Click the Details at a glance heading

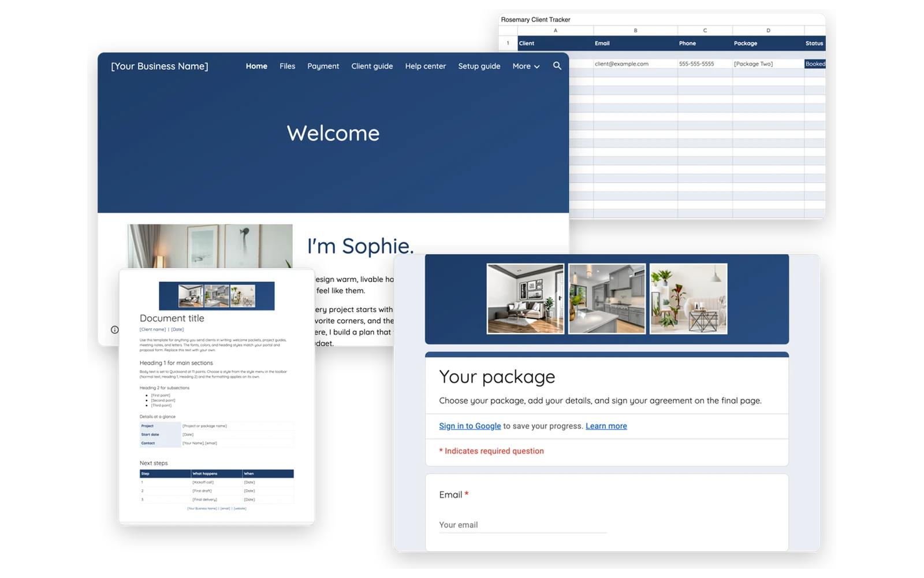(157, 417)
